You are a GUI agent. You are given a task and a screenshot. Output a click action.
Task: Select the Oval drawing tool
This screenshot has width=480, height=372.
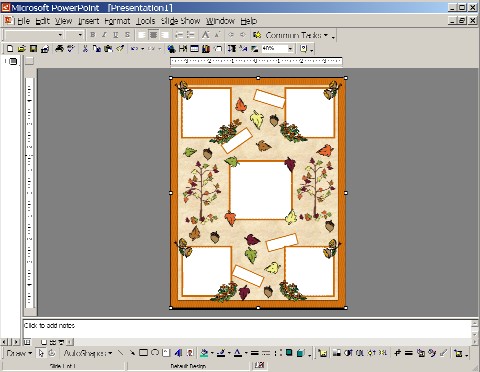pyautogui.click(x=155, y=353)
